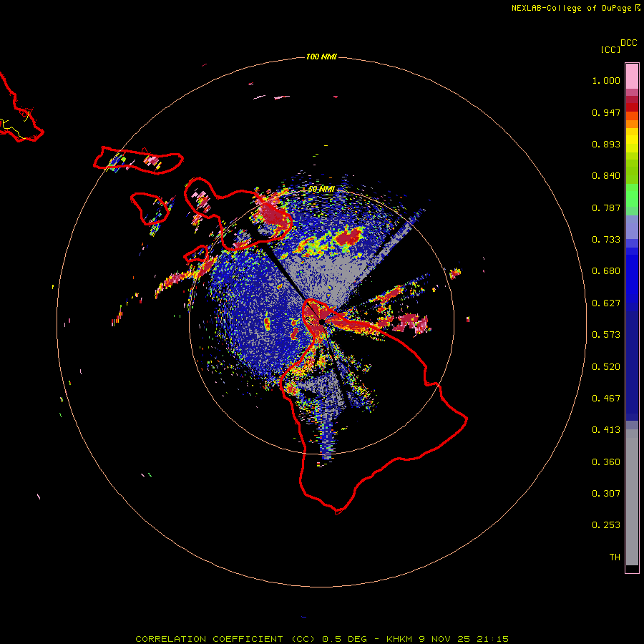644x644 pixels.
Task: Click the 21:15 time in caption
Action: point(492,639)
